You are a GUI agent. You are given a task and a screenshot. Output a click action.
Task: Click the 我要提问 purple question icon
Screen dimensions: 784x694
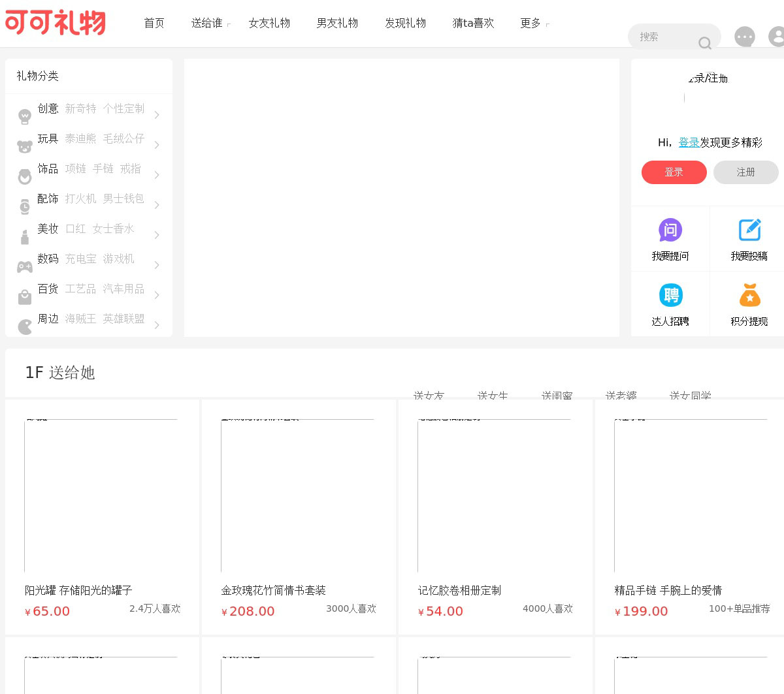pyautogui.click(x=670, y=230)
